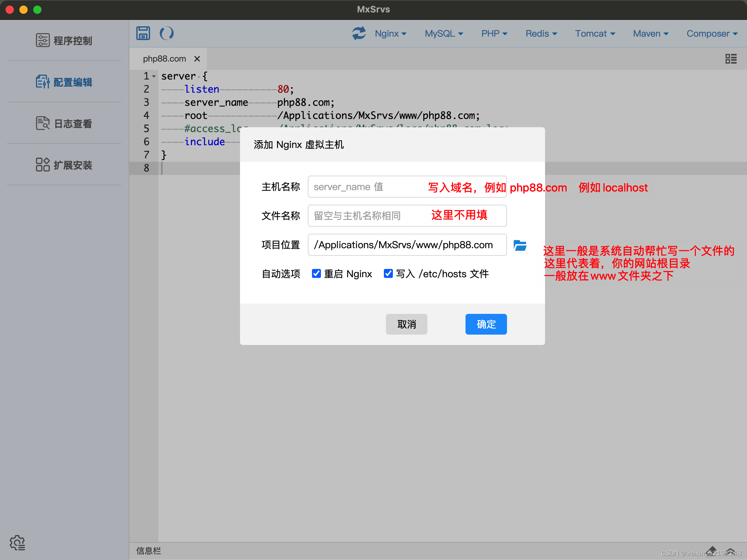
Task: Click the reload circle icon in toolbar
Action: (166, 33)
